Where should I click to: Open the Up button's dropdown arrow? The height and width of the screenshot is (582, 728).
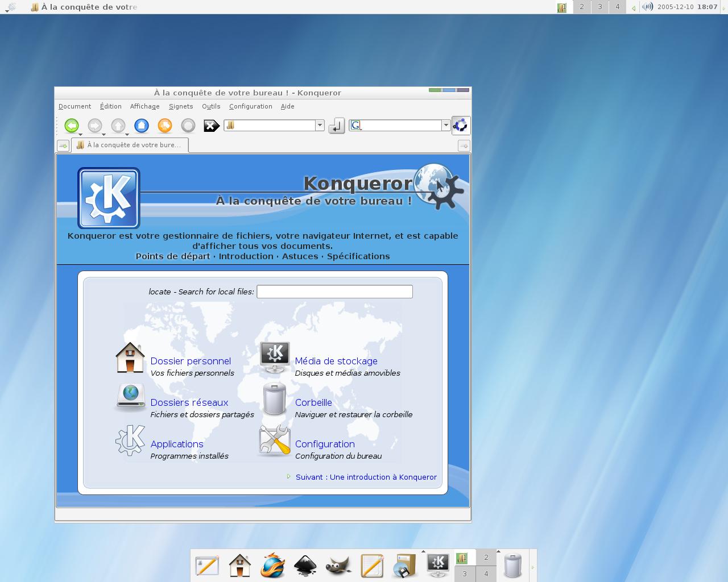click(127, 135)
